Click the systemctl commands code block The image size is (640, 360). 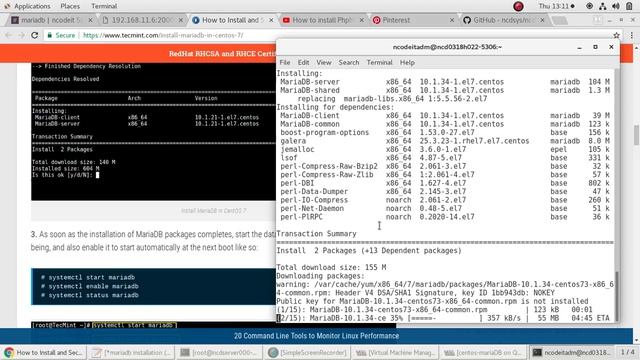point(153,286)
